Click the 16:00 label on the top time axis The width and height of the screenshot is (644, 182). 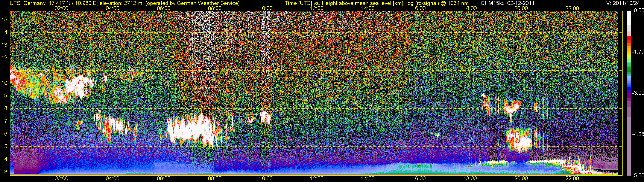(x=419, y=8)
